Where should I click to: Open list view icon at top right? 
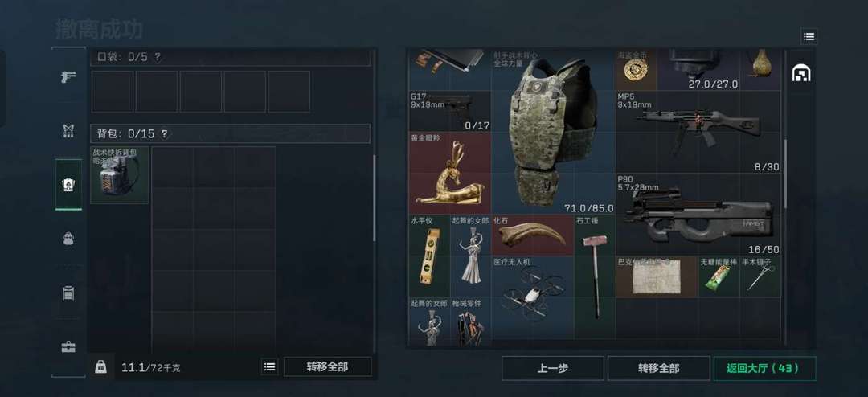pos(809,36)
